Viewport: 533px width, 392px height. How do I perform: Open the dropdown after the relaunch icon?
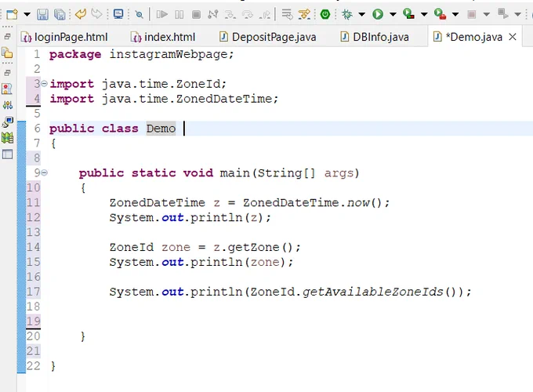click(517, 14)
